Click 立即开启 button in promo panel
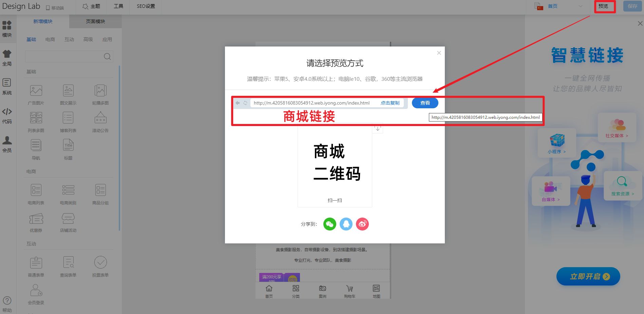The height and width of the screenshot is (314, 644). tap(588, 276)
